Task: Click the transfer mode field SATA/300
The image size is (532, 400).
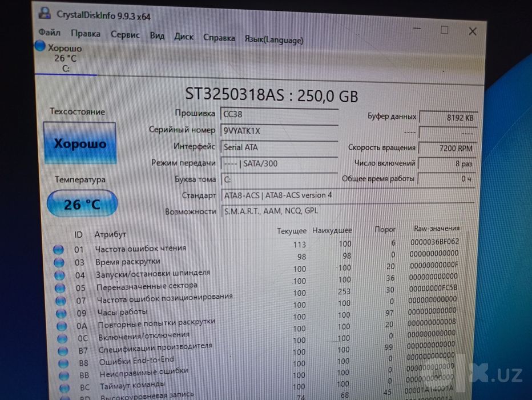Action: point(279,163)
